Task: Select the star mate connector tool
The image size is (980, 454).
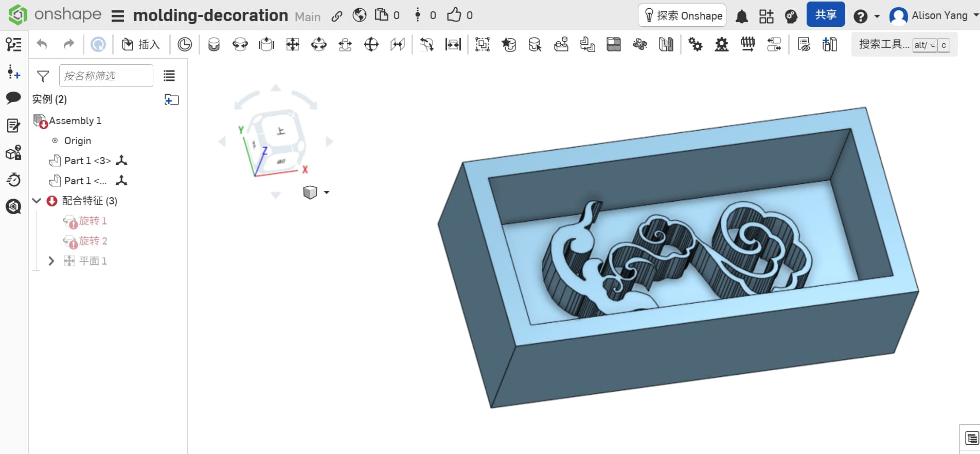Action: point(509,45)
